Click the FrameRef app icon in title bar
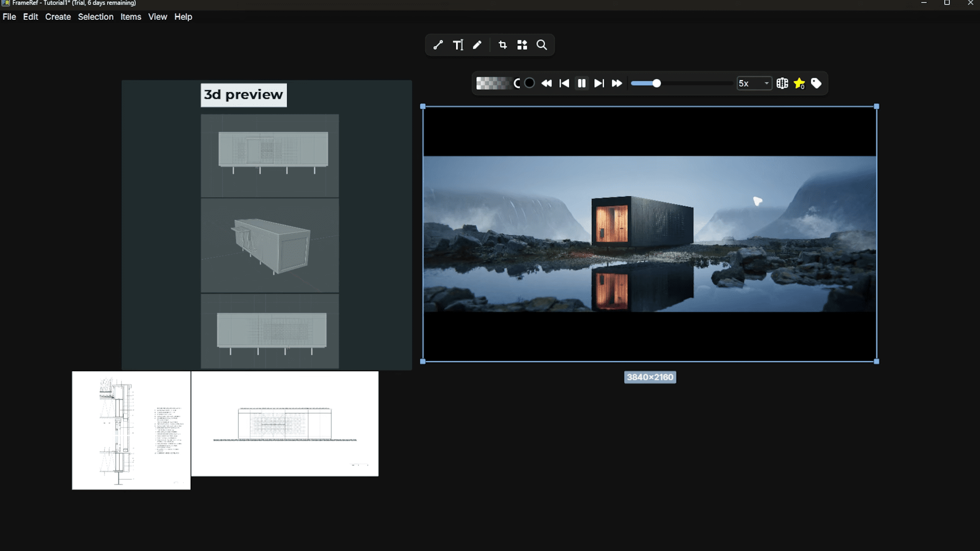Image resolution: width=980 pixels, height=551 pixels. pyautogui.click(x=5, y=3)
